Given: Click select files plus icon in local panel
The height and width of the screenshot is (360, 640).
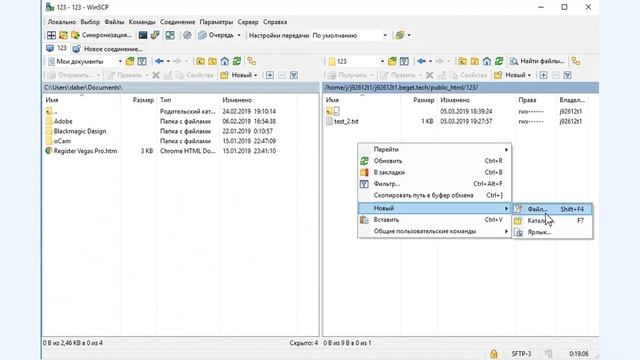Looking at the screenshot, I should (270, 75).
